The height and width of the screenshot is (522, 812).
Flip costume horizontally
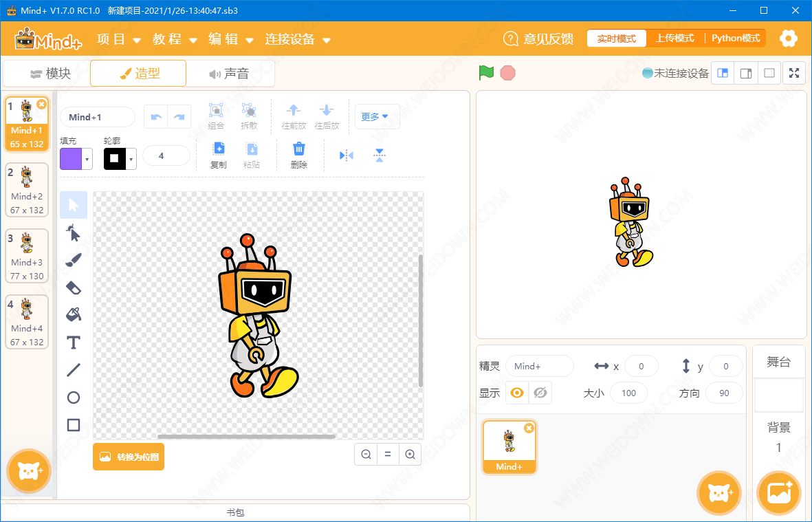347,155
